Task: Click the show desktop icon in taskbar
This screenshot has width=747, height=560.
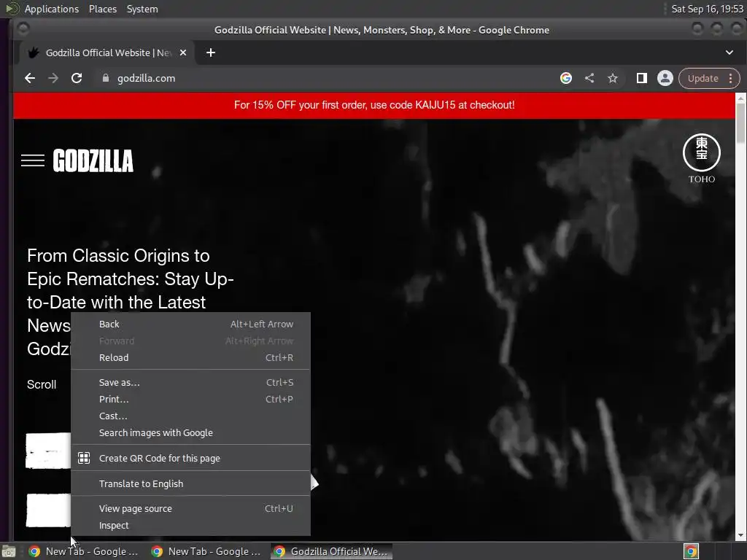Action: tap(9, 552)
